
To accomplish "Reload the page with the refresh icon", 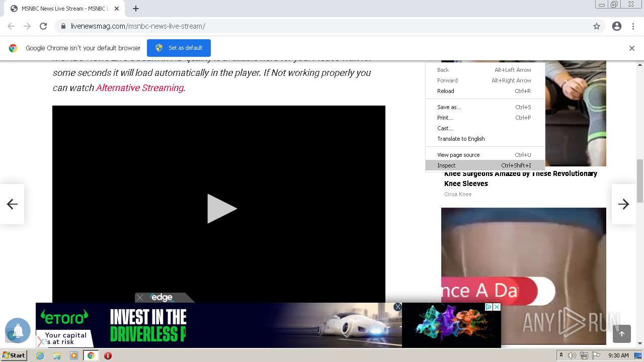I will pyautogui.click(x=43, y=26).
